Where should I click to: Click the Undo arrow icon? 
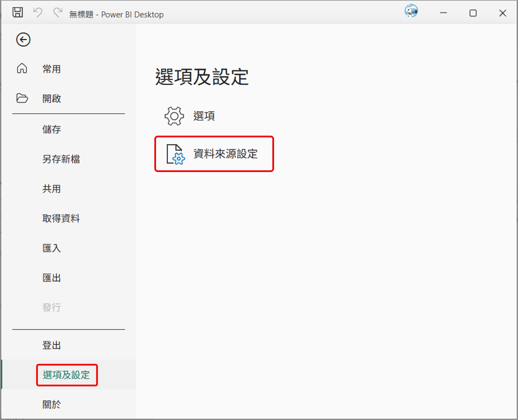click(x=38, y=12)
